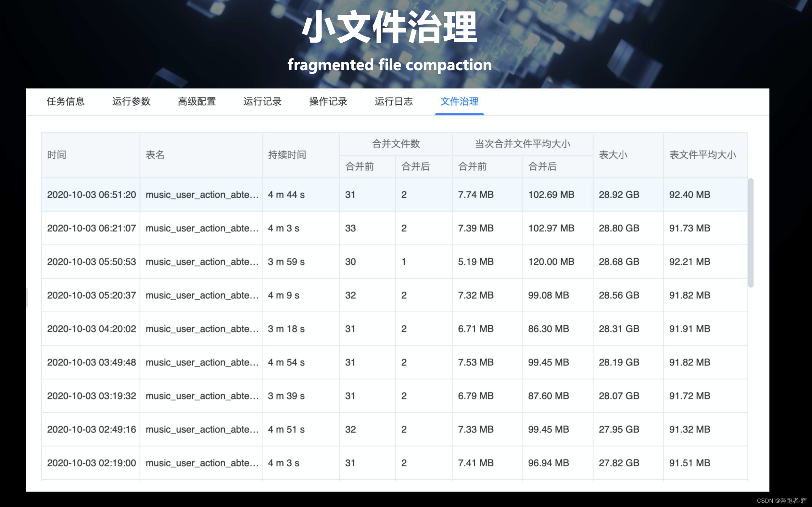Click the 合并文件数 group header
Viewport: 812px width, 507px height.
[x=395, y=144]
